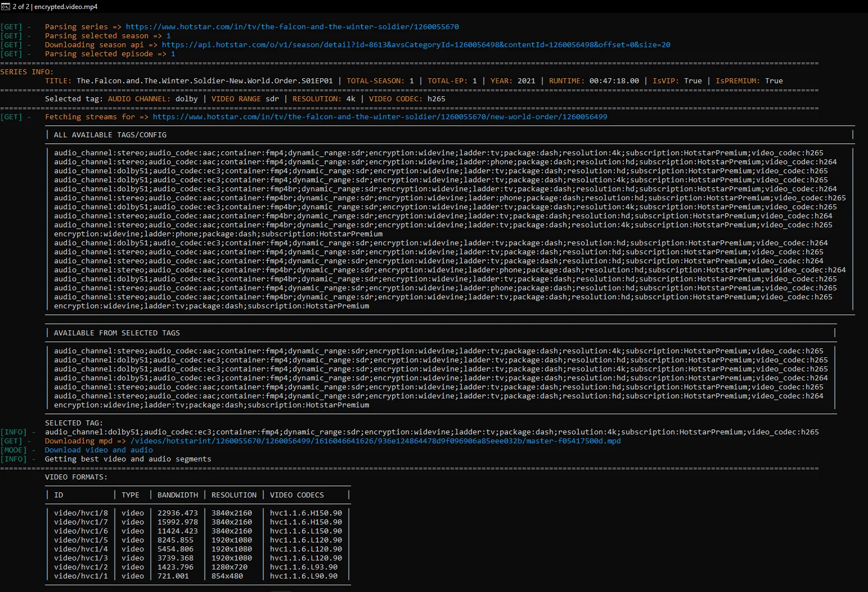Click the bandwidth value '22936.473'
This screenshot has width=868, height=592.
[178, 513]
